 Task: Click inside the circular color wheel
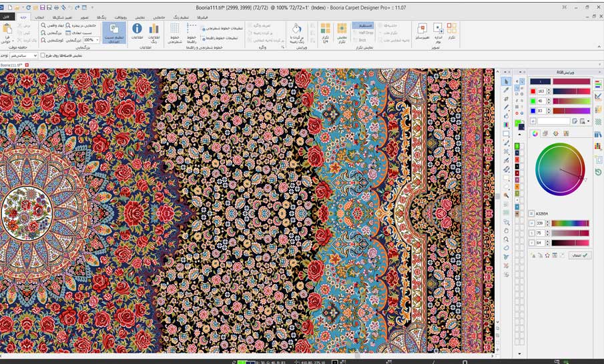[x=560, y=169]
